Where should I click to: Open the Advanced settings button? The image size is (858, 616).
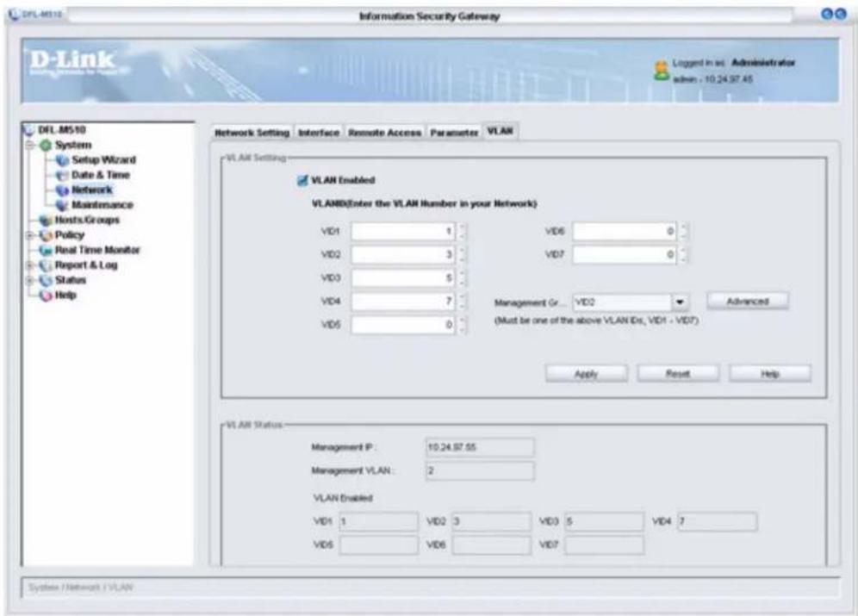[x=748, y=302]
